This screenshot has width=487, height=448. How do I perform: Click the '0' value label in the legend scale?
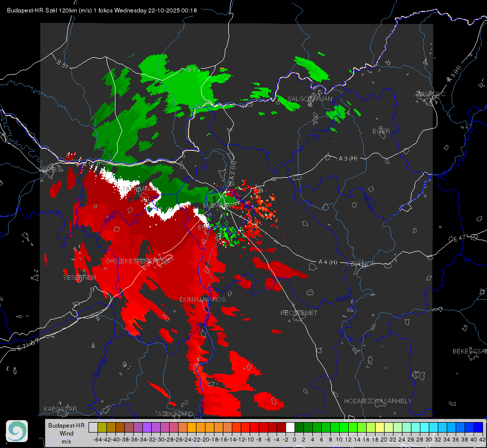click(294, 440)
